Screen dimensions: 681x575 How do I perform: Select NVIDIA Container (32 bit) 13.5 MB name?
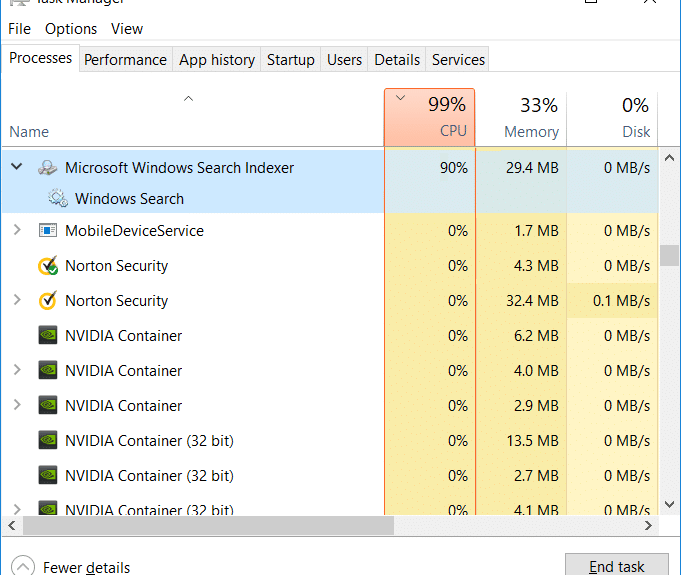coord(149,441)
